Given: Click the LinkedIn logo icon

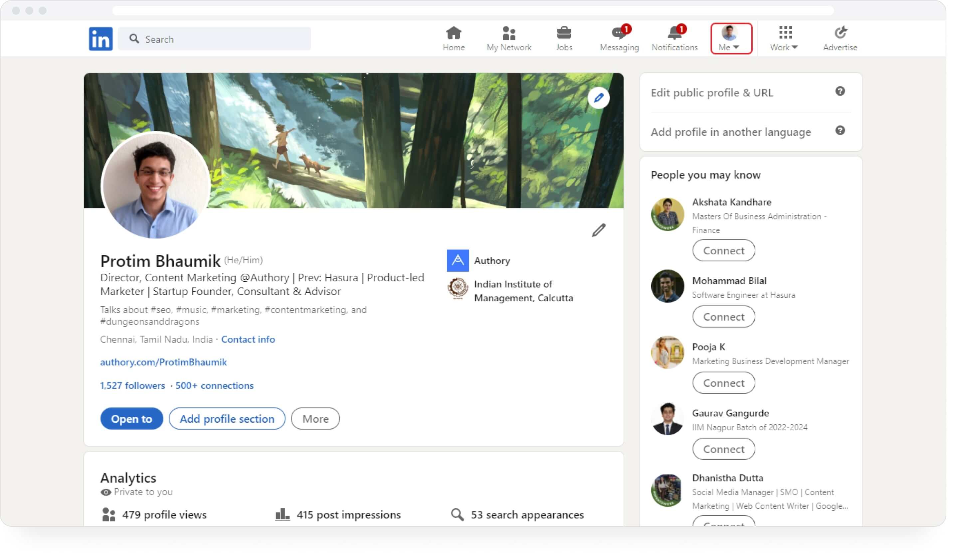Looking at the screenshot, I should coord(101,39).
